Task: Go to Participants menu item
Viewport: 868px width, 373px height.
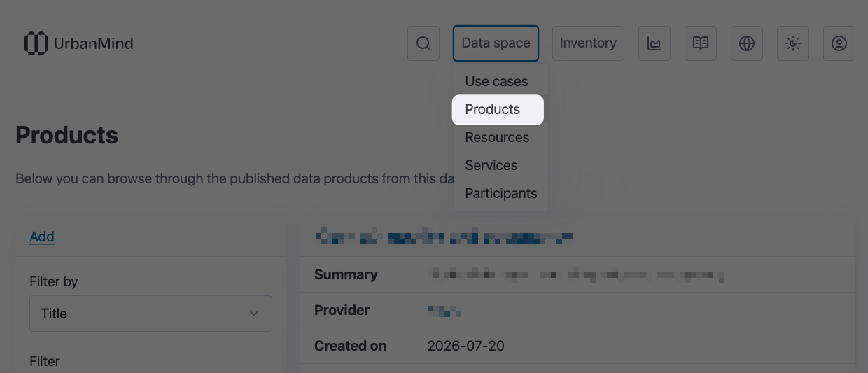Action: tap(500, 193)
